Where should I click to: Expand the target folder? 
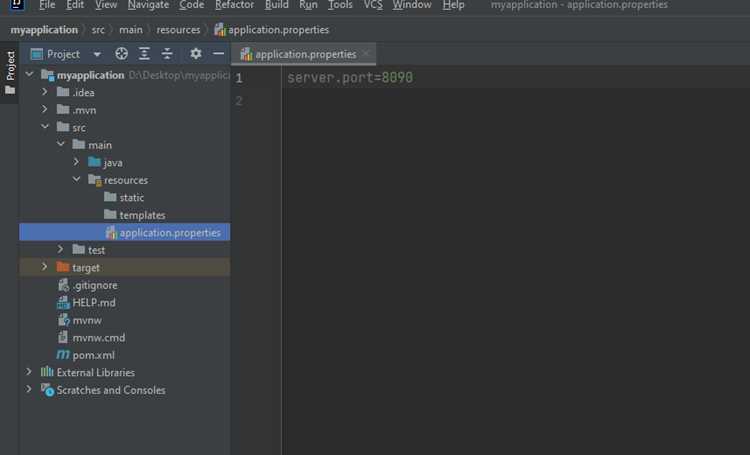44,267
